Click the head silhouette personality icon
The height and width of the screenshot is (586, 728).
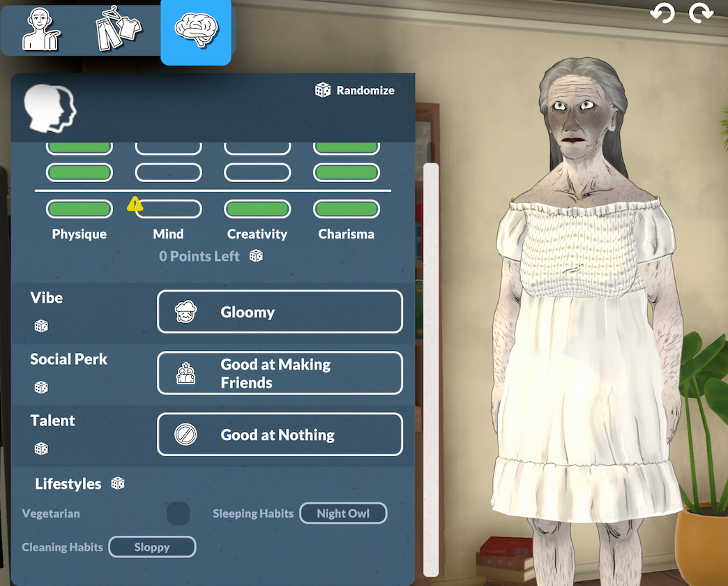[50, 107]
